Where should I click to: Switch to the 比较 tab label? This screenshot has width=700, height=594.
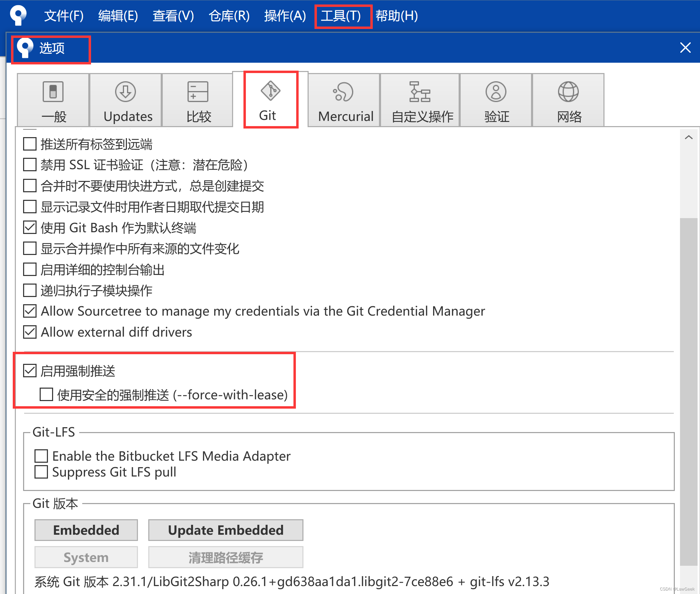199,116
